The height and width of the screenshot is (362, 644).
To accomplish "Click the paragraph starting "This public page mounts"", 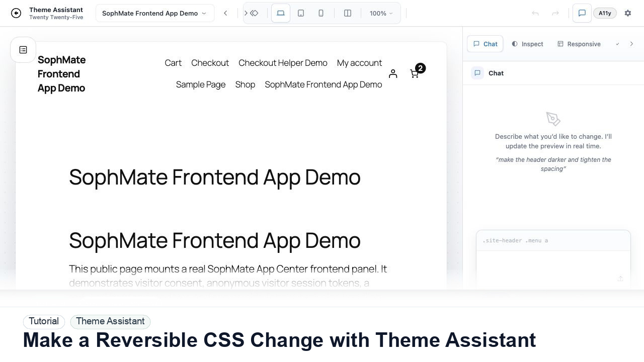I will click(228, 276).
